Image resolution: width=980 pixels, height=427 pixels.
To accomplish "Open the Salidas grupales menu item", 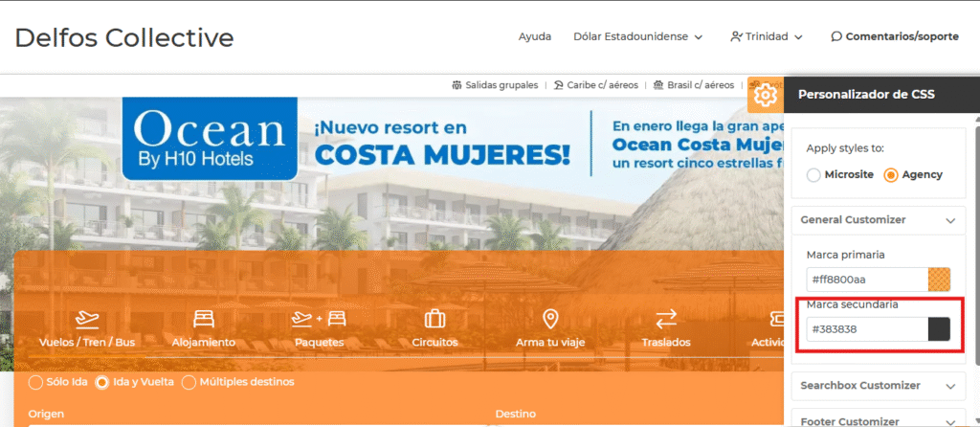I will 495,85.
